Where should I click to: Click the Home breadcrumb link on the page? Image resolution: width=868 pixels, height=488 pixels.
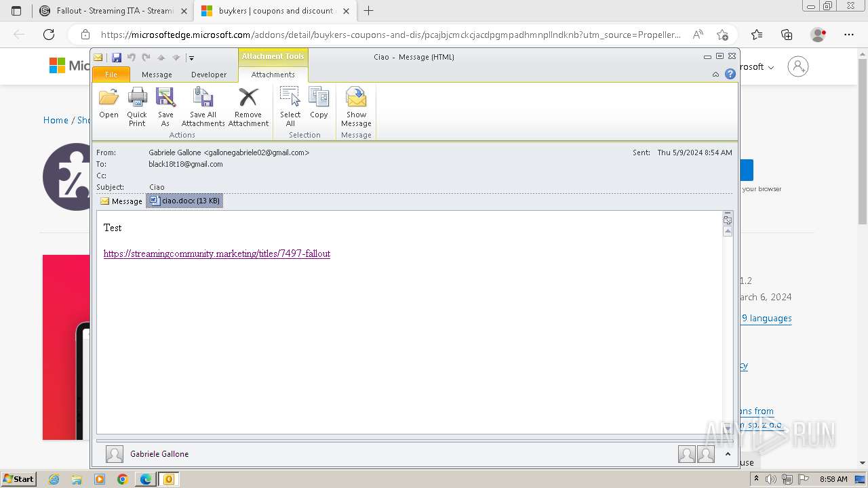click(56, 120)
